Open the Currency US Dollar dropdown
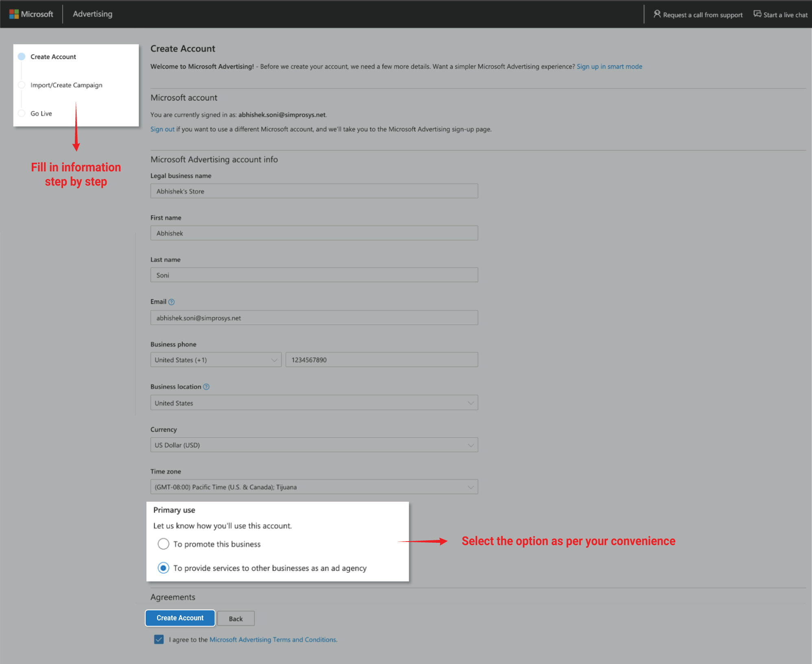This screenshot has height=664, width=812. click(314, 445)
